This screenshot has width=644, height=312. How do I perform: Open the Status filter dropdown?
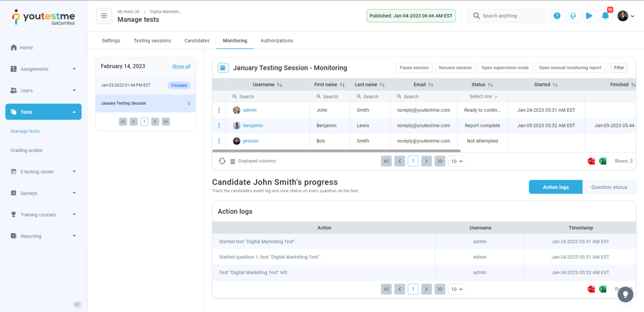(x=483, y=97)
